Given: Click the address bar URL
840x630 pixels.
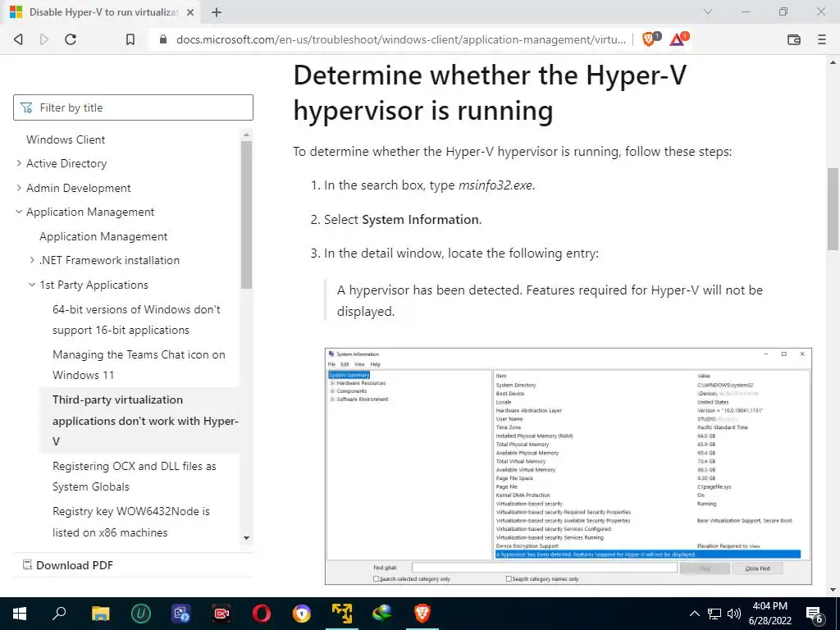Looking at the screenshot, I should point(400,39).
